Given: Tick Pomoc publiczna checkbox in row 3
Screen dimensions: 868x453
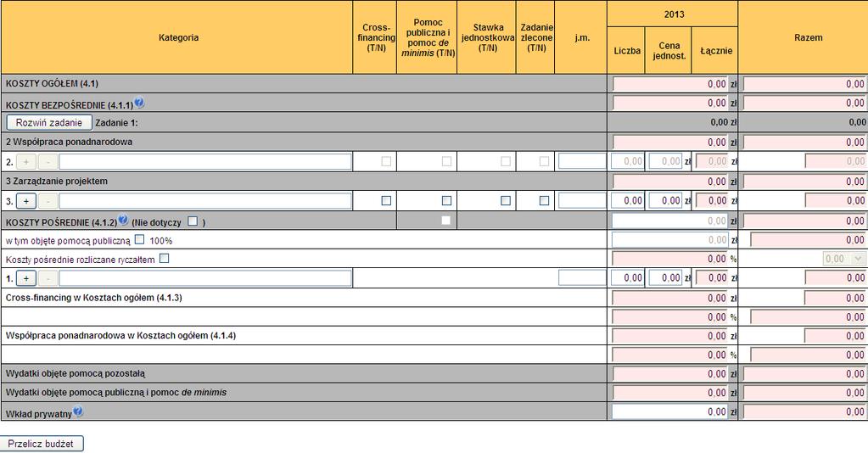Looking at the screenshot, I should (x=447, y=200).
